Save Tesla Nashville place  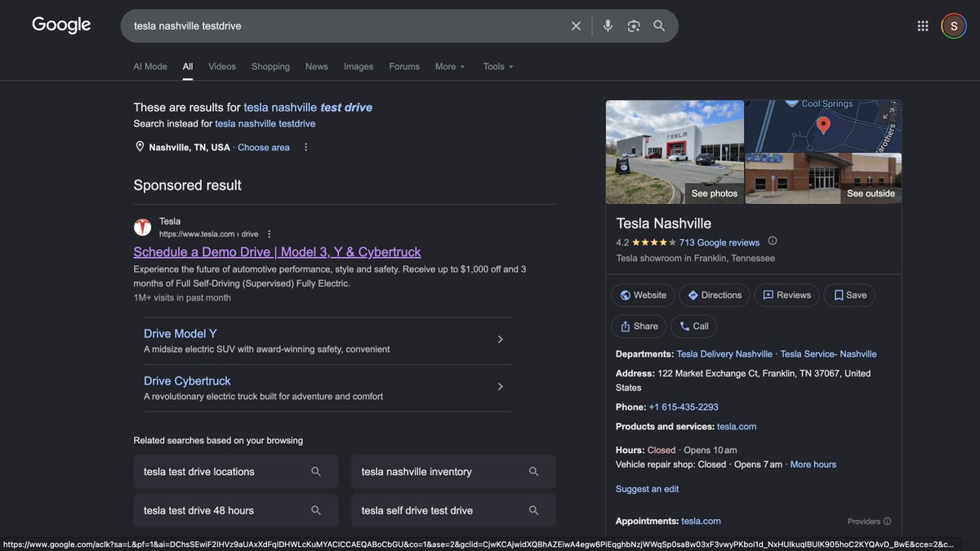tap(849, 295)
